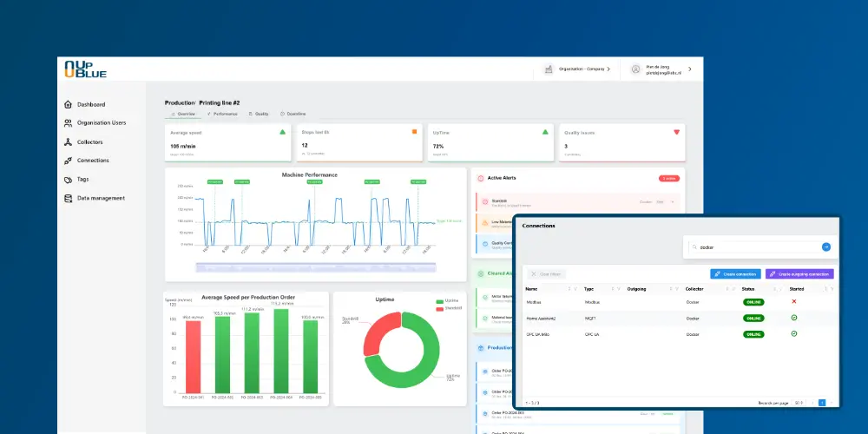Switch to the Quality tab
868x434 pixels.
pyautogui.click(x=259, y=114)
